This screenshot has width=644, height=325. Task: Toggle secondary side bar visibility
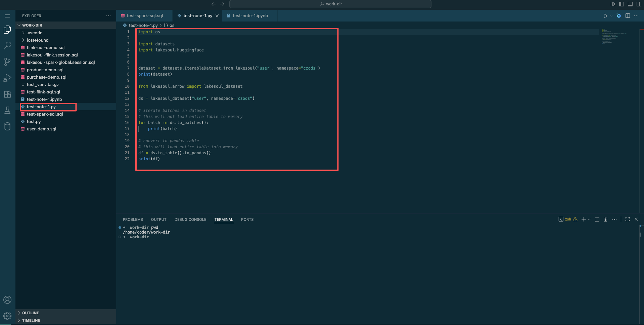pos(639,4)
